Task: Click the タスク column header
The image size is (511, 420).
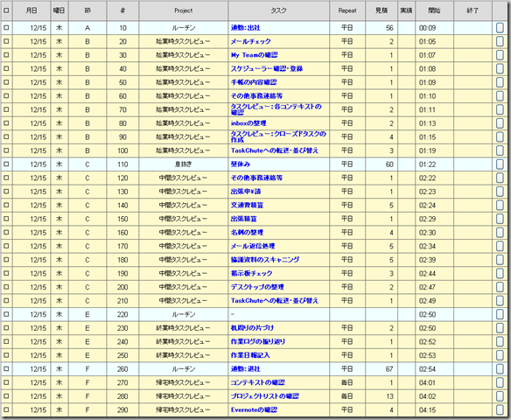Action: [x=278, y=10]
